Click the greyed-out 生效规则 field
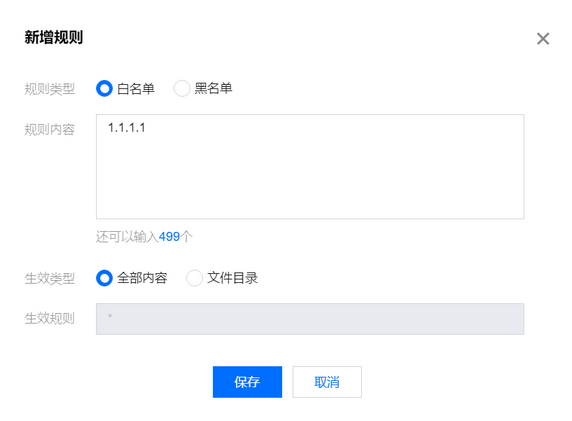Screen dimensions: 572x421 tap(310, 319)
